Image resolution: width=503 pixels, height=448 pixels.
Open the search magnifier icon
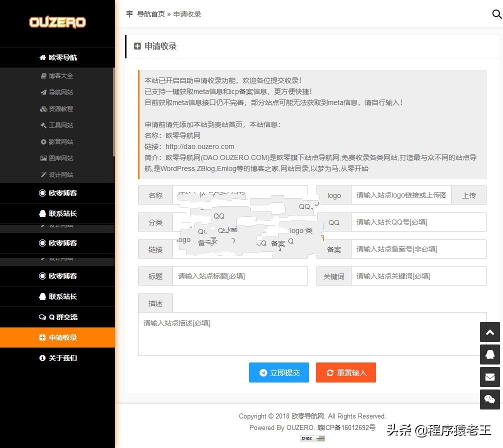[496, 14]
